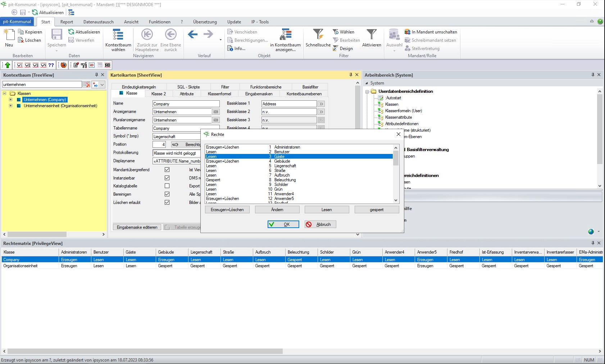The width and height of the screenshot is (605, 364).
Task: Uncheck the Löschen erlaubt checkbox
Action: 167,203
